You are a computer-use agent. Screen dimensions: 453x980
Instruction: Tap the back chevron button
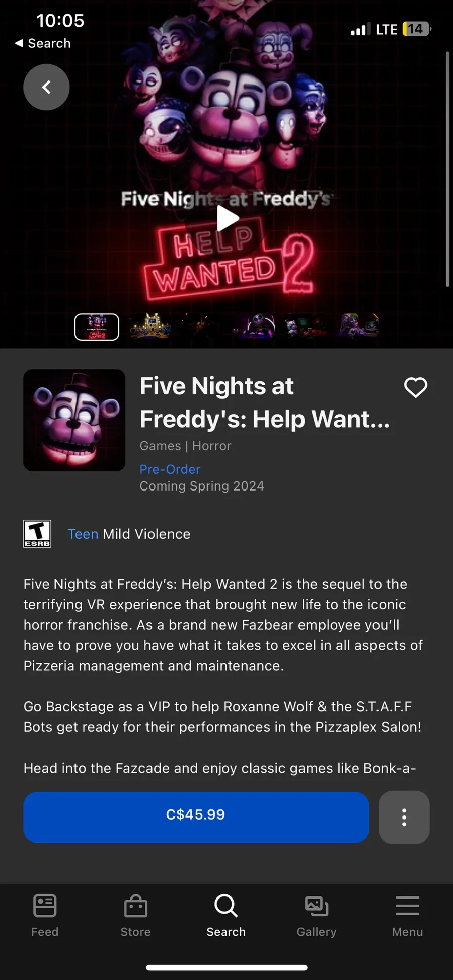(x=46, y=87)
